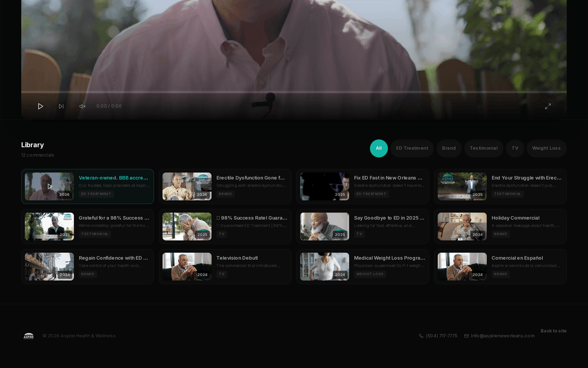This screenshot has height=368, width=588.
Task: Click the envelope icon next to the email
Action: pyautogui.click(x=466, y=336)
